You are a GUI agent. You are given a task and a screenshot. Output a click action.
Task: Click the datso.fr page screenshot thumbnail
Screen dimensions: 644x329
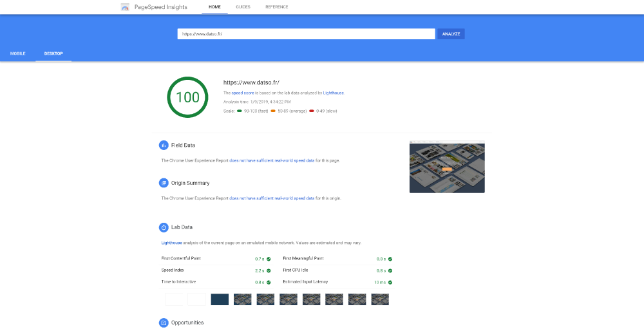[x=447, y=167]
